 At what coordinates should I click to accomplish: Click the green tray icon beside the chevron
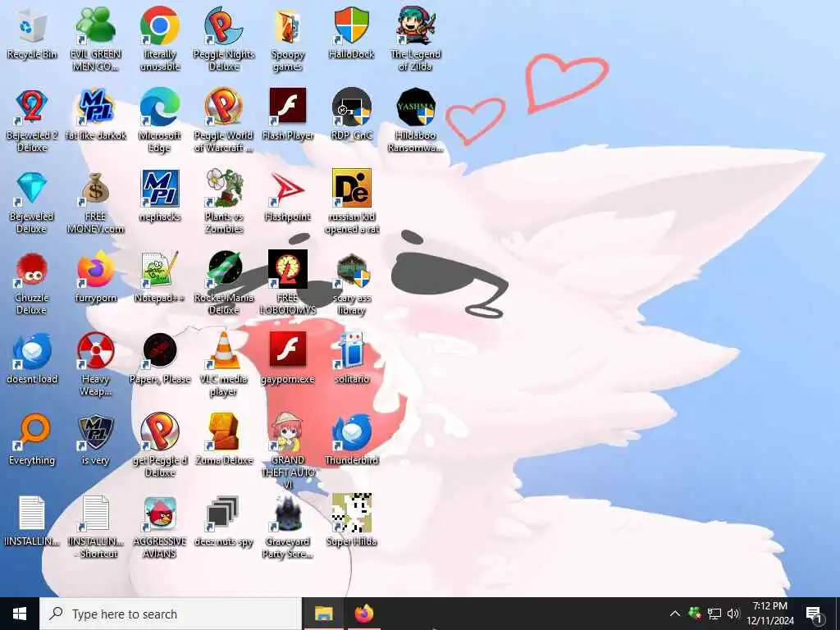click(x=695, y=614)
